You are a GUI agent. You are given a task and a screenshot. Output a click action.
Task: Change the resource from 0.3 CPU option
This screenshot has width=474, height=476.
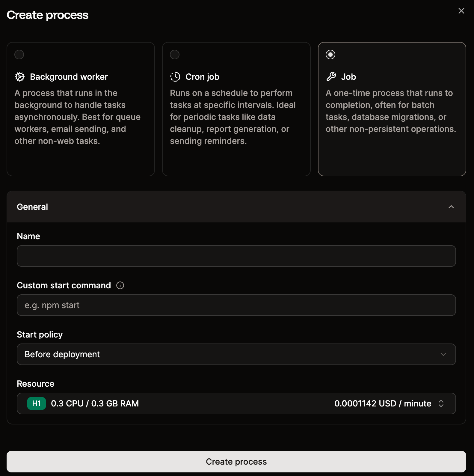(x=236, y=403)
